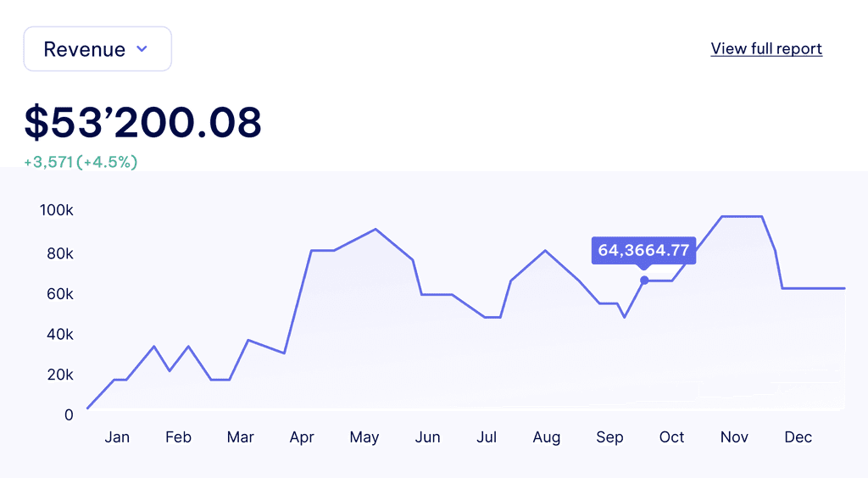
Task: Open the Revenue dropdown
Action: click(x=97, y=48)
